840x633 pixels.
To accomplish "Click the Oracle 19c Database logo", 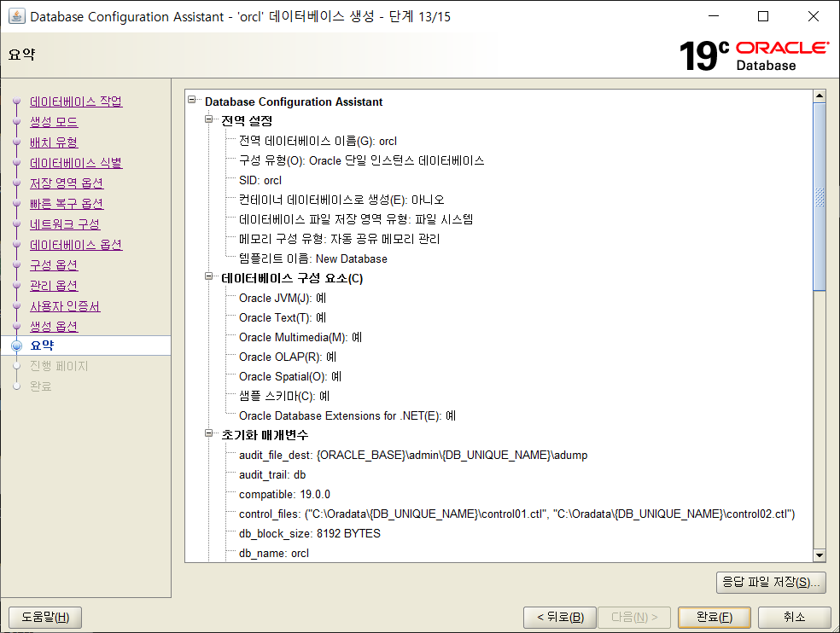I will (x=755, y=55).
